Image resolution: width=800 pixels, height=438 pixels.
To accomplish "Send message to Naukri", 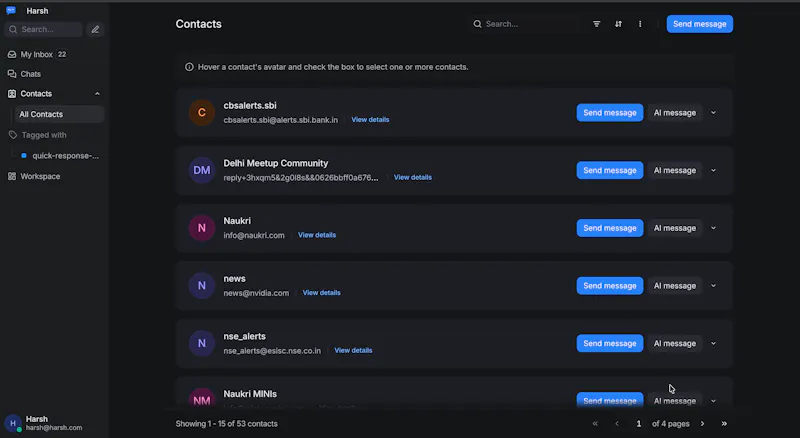I will pyautogui.click(x=610, y=228).
